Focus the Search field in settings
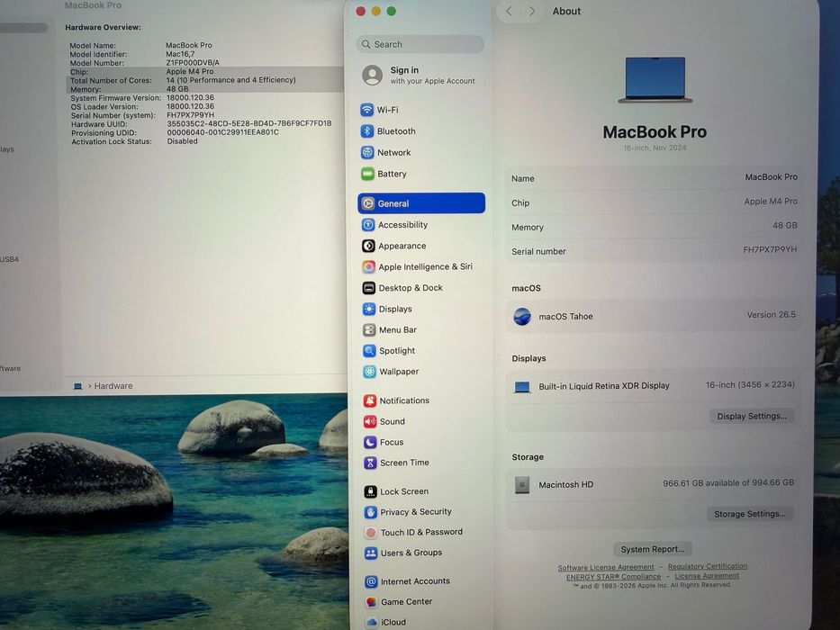The width and height of the screenshot is (840, 630). click(420, 44)
